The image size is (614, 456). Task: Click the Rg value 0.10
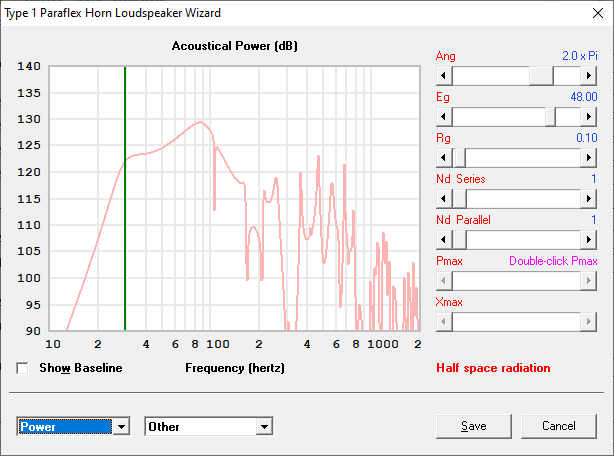[587, 138]
